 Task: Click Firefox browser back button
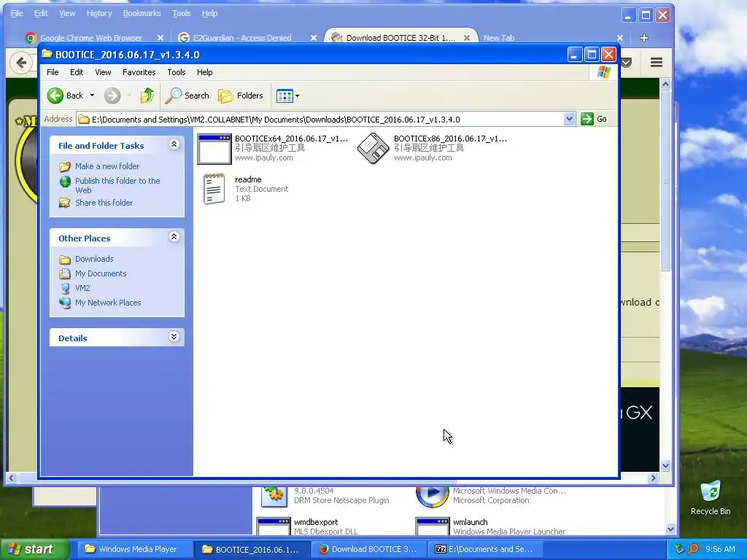point(21,63)
